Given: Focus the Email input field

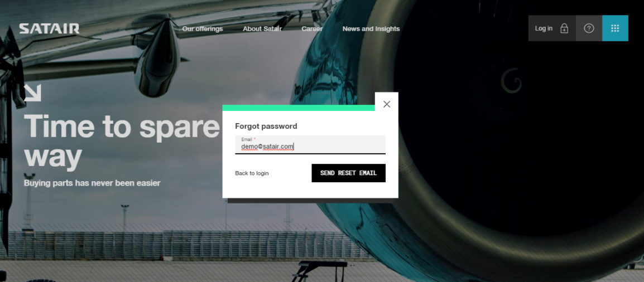Looking at the screenshot, I should pos(310,145).
